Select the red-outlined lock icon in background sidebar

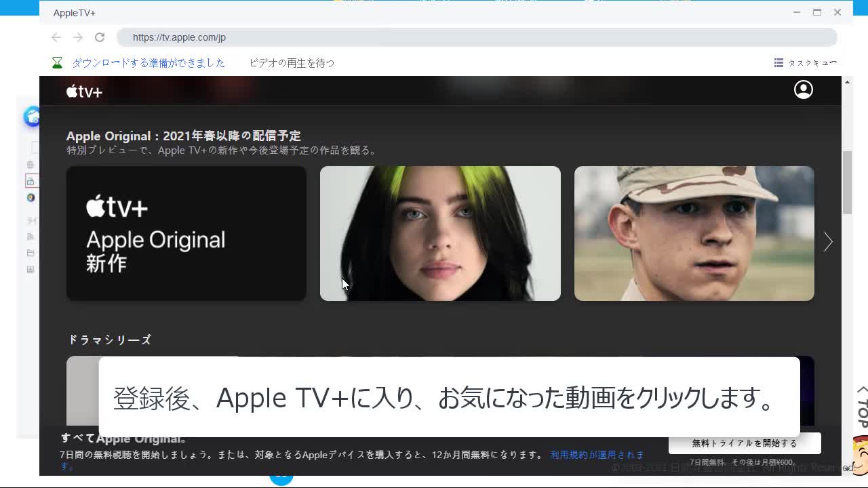[30, 181]
